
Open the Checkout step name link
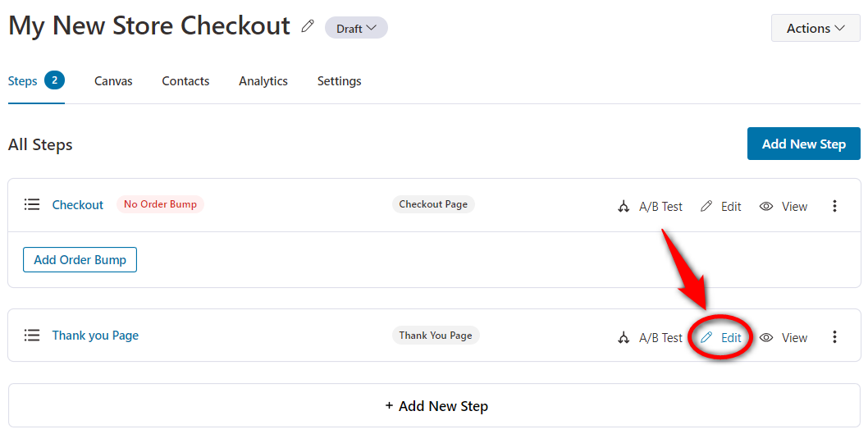pos(77,205)
